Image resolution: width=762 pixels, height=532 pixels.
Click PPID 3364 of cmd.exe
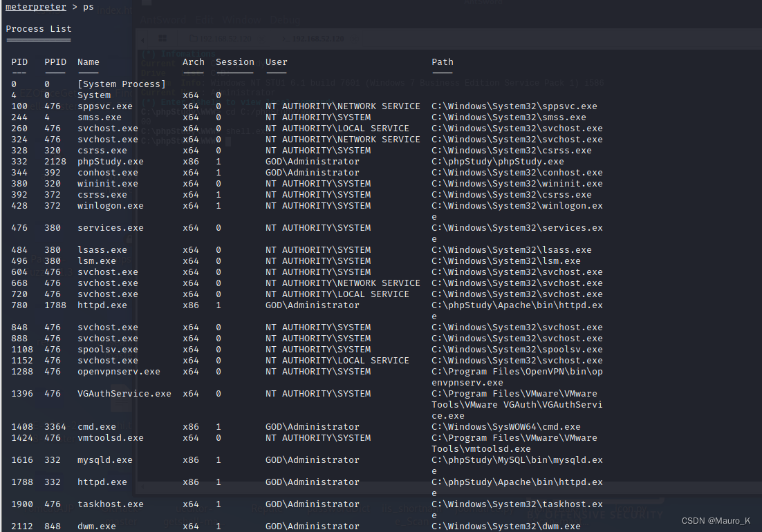(55, 427)
